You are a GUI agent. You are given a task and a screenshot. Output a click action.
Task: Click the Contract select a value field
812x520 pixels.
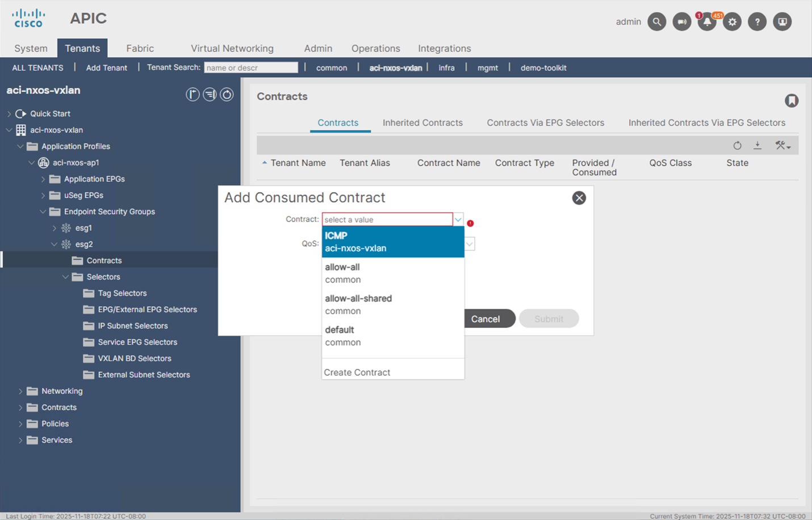(x=387, y=219)
